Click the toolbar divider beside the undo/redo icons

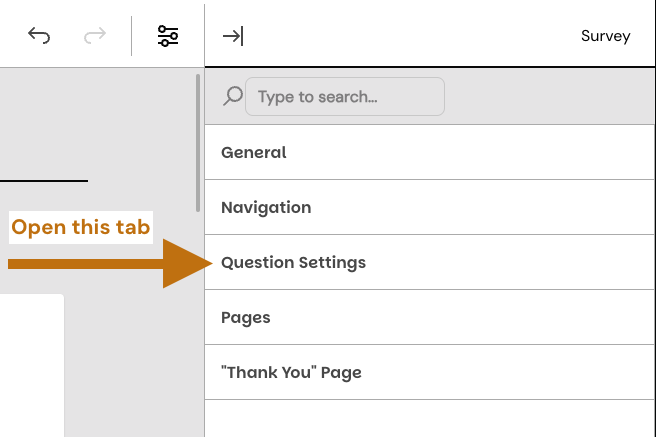pyautogui.click(x=132, y=36)
